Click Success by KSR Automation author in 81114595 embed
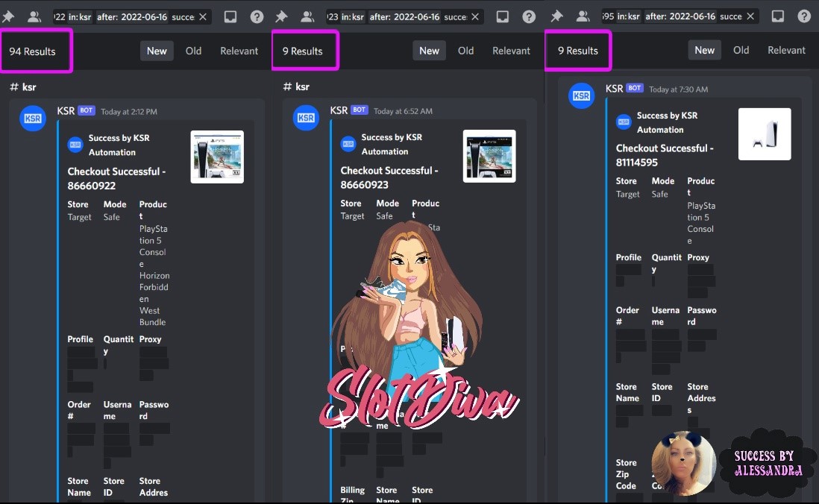Viewport: 819px width, 504px height. click(668, 122)
